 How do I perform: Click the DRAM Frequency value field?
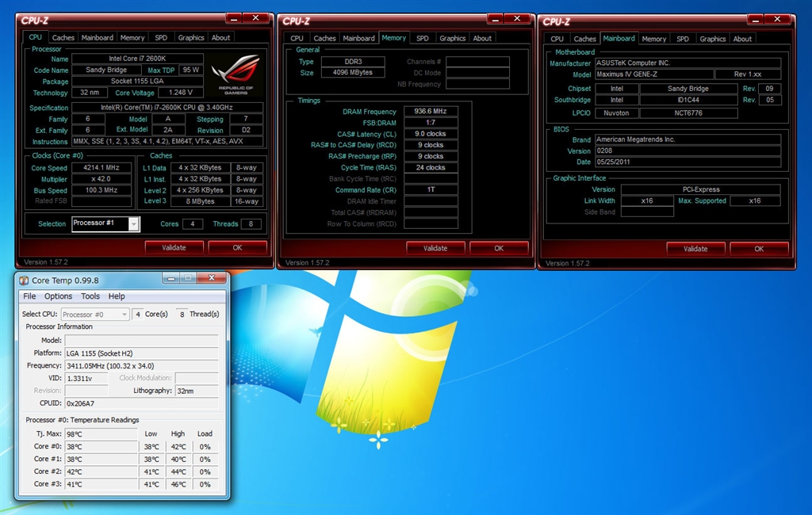[x=431, y=112]
